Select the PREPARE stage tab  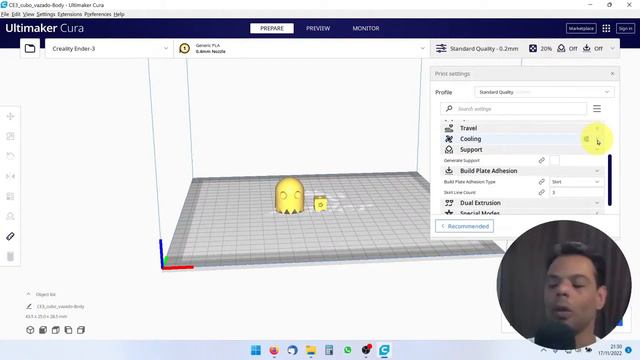272,28
